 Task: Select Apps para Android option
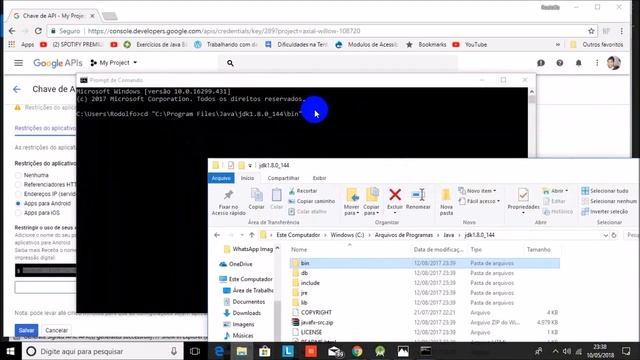point(18,203)
